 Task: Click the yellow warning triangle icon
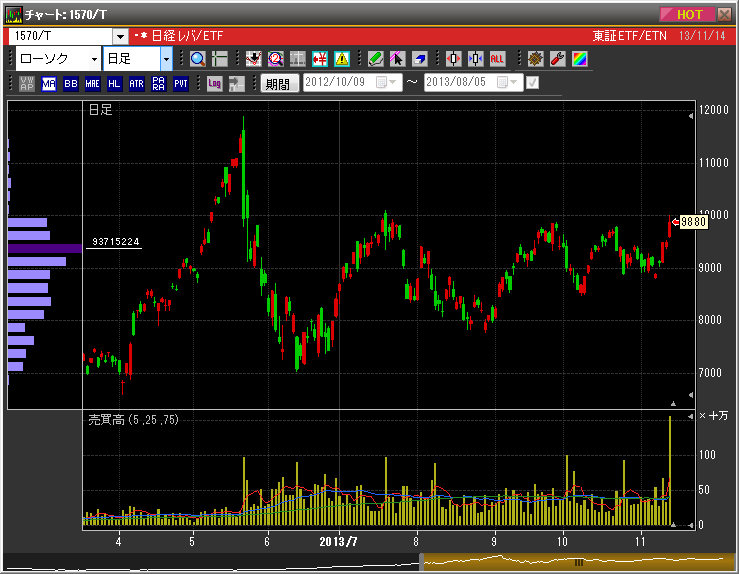click(342, 59)
